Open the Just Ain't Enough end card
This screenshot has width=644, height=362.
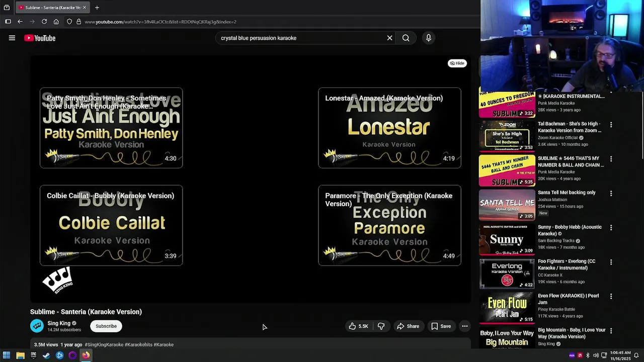click(111, 128)
